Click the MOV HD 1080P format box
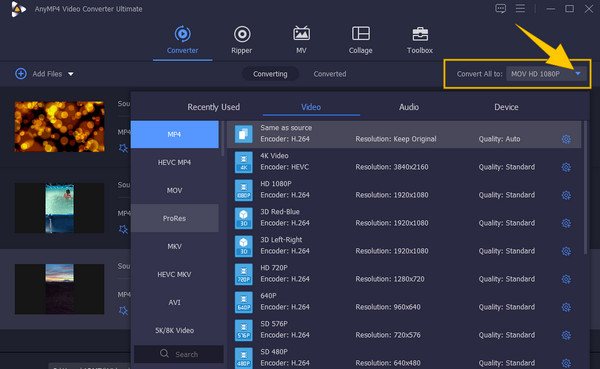The width and height of the screenshot is (600, 369). tap(546, 73)
